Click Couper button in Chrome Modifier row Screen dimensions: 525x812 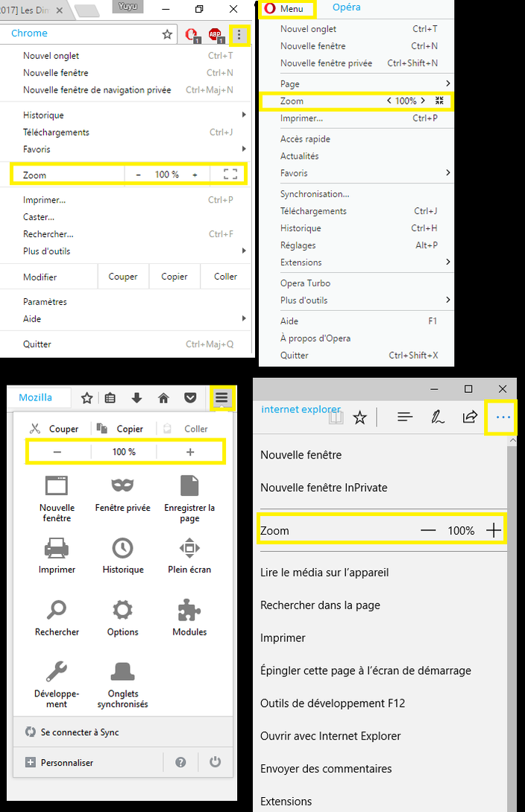(x=123, y=277)
